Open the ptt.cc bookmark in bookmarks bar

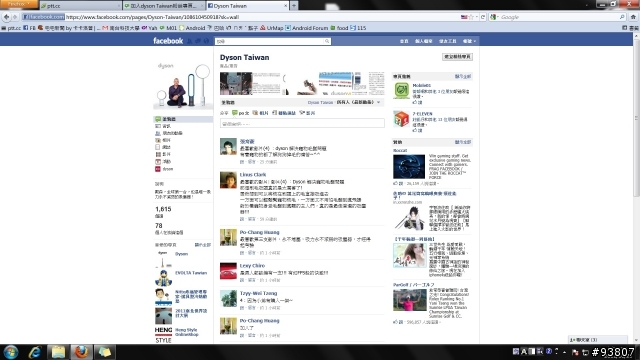11,28
